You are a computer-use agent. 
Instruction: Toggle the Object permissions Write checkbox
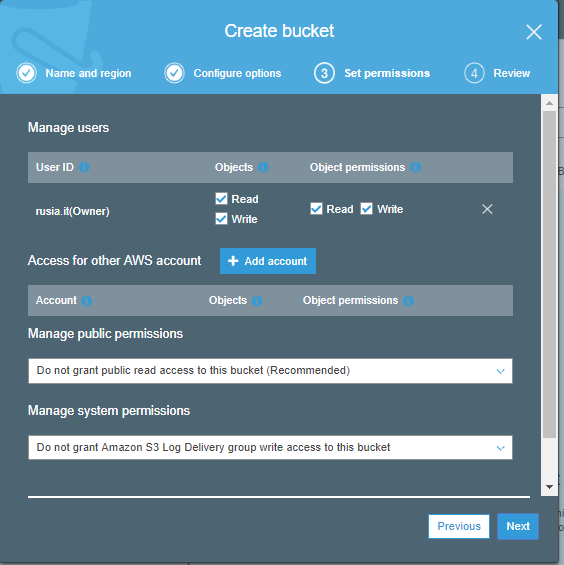click(x=367, y=209)
